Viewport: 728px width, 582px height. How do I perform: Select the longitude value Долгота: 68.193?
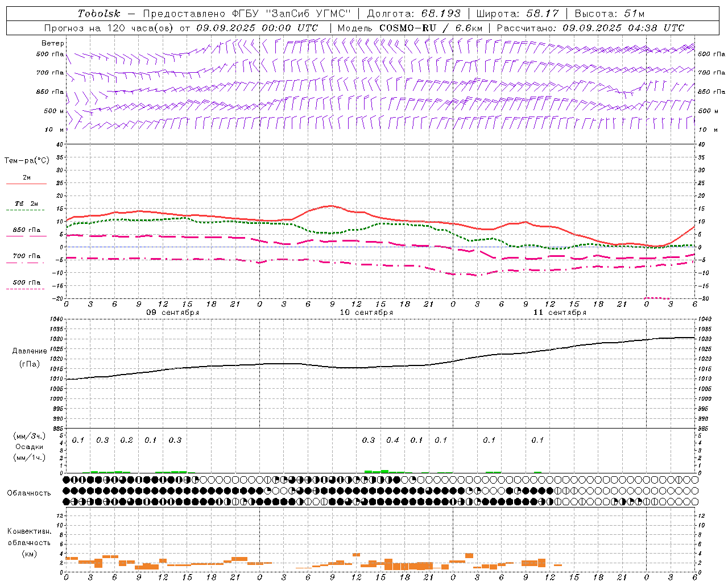pyautogui.click(x=413, y=14)
